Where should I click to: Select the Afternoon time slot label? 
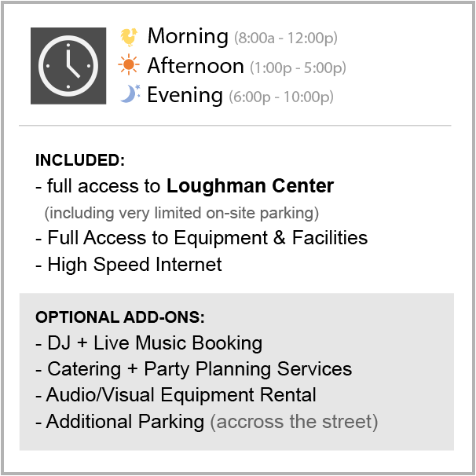[x=196, y=66]
